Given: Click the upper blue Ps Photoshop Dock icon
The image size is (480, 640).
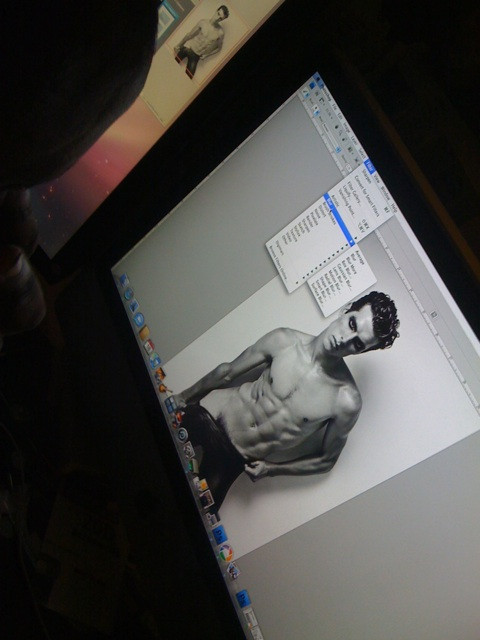Looking at the screenshot, I should (220, 534).
